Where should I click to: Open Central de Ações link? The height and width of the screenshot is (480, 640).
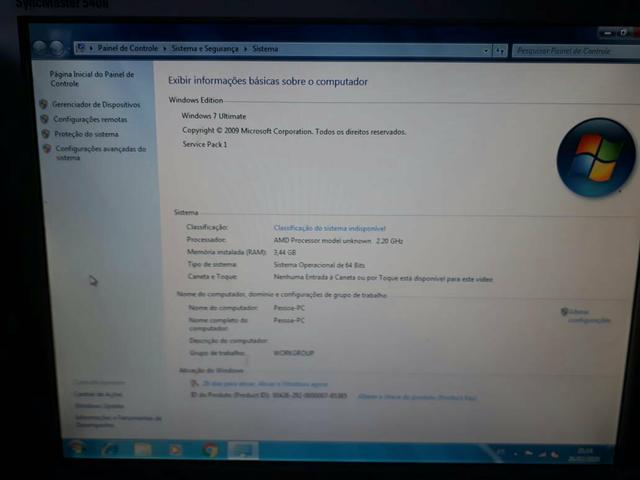tap(98, 394)
